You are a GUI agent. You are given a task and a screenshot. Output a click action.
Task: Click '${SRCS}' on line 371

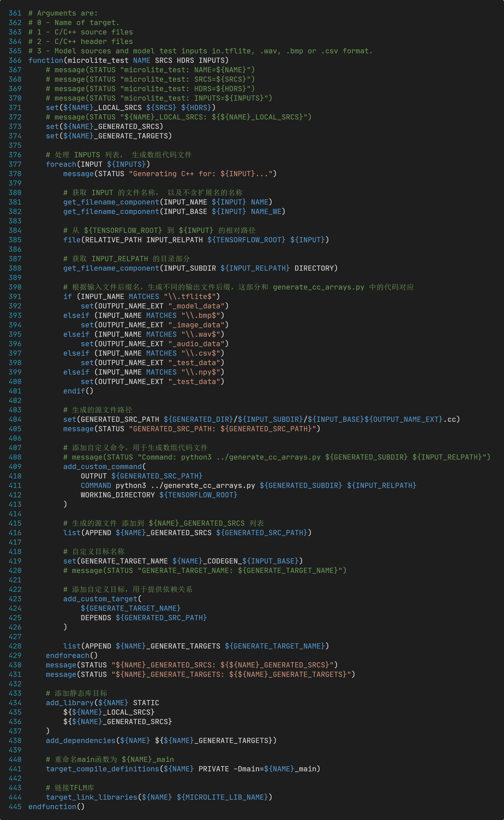pyautogui.click(x=161, y=108)
